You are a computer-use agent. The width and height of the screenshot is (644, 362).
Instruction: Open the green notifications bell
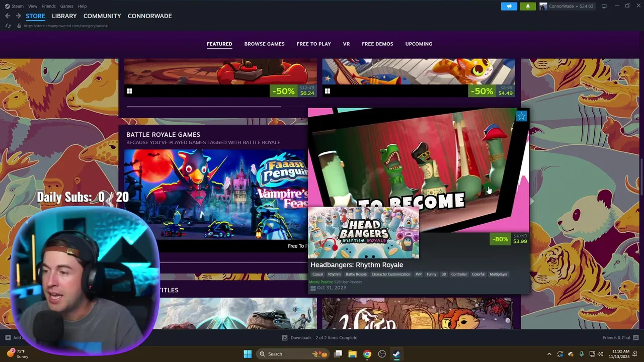pos(528,6)
